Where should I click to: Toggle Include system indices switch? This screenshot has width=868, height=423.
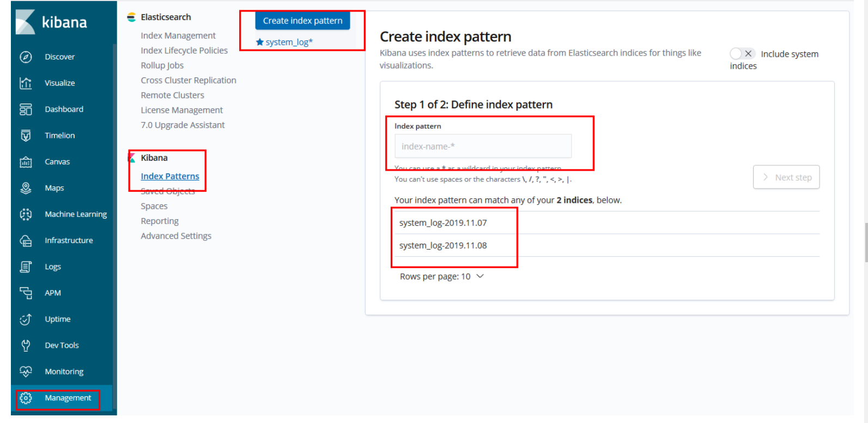(x=742, y=53)
